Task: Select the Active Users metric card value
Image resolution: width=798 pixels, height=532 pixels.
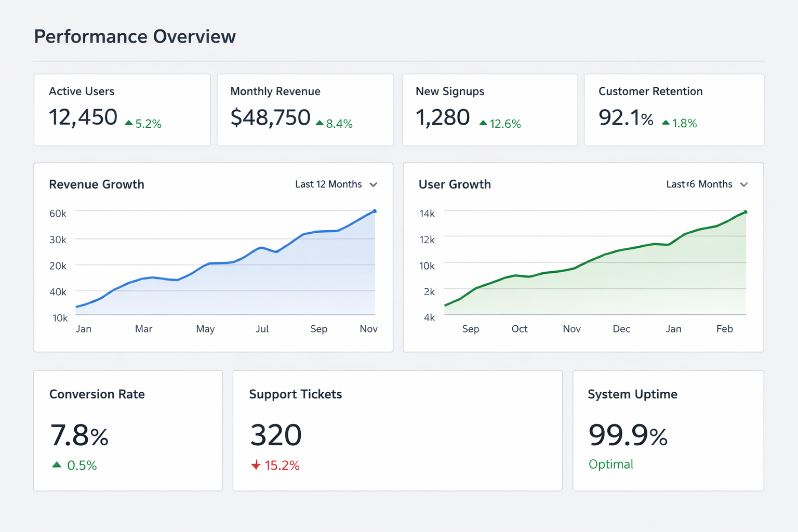Action: [83, 117]
